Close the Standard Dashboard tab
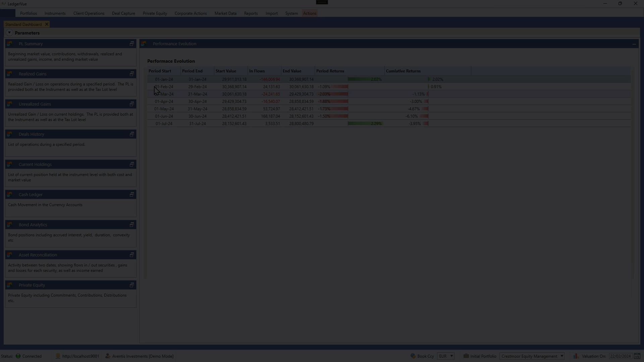 (x=47, y=24)
